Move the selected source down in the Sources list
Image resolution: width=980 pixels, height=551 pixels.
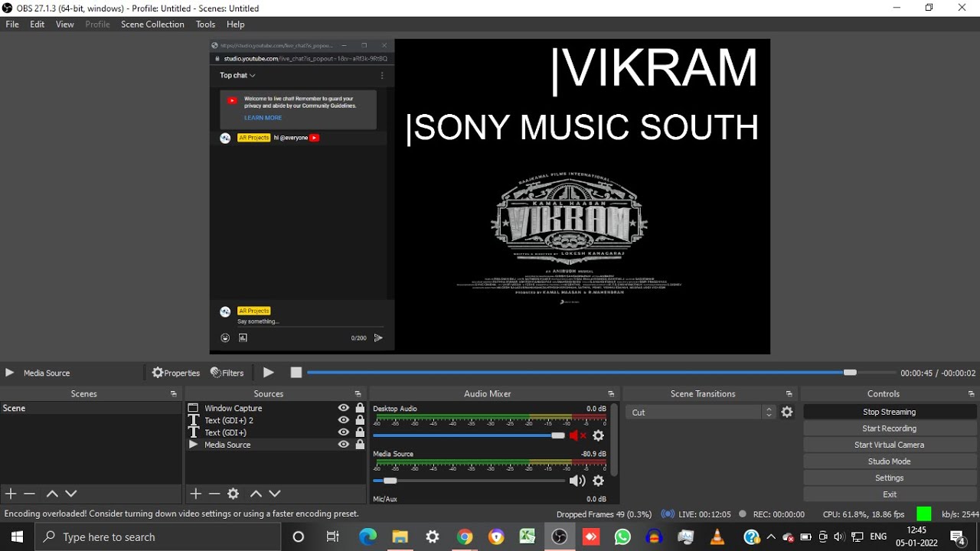[275, 494]
